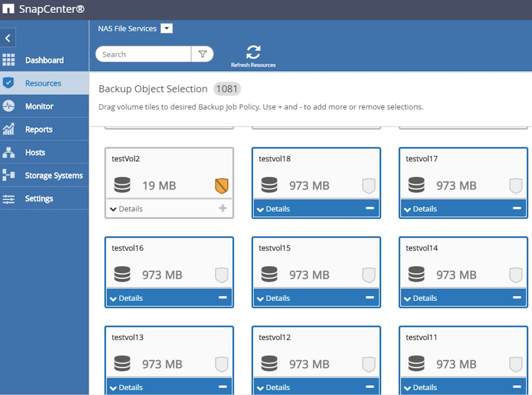Remove testvol17 with the minus button
The height and width of the screenshot is (395, 532).
pos(517,208)
